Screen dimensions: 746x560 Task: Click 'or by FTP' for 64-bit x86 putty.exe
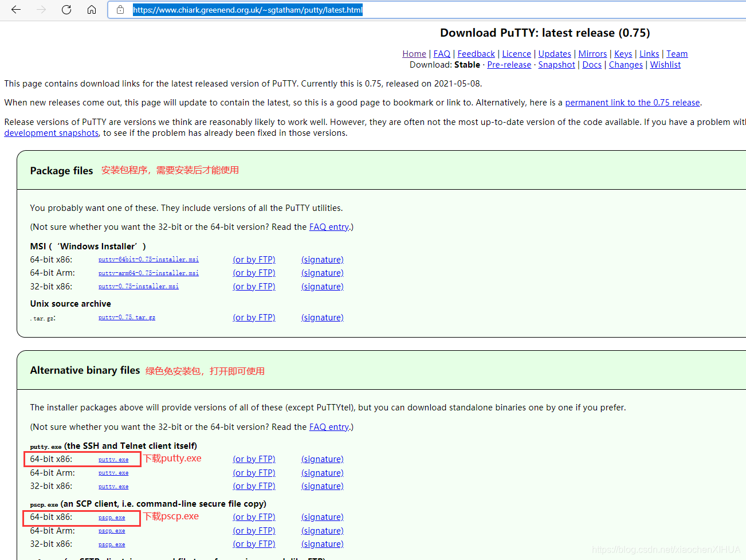(x=254, y=459)
